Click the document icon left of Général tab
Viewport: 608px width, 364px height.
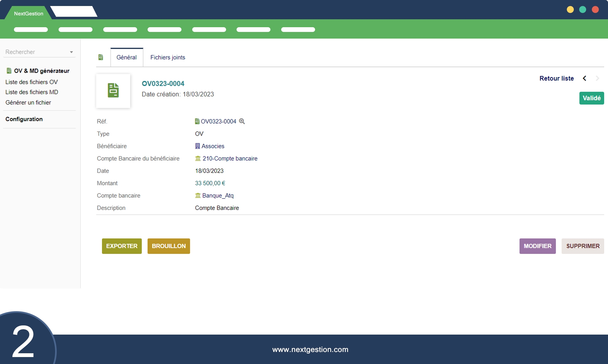pos(101,57)
